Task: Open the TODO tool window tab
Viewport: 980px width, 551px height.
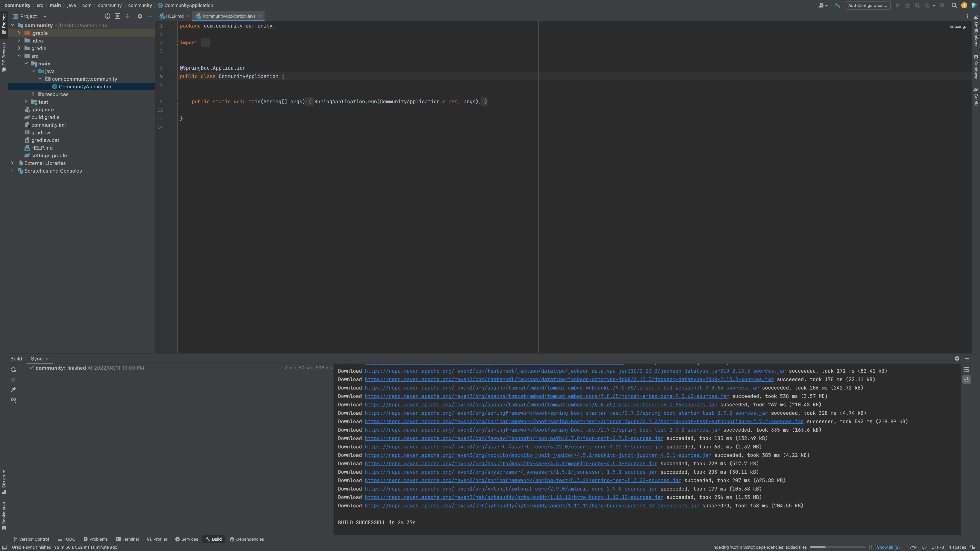Action: point(67,539)
